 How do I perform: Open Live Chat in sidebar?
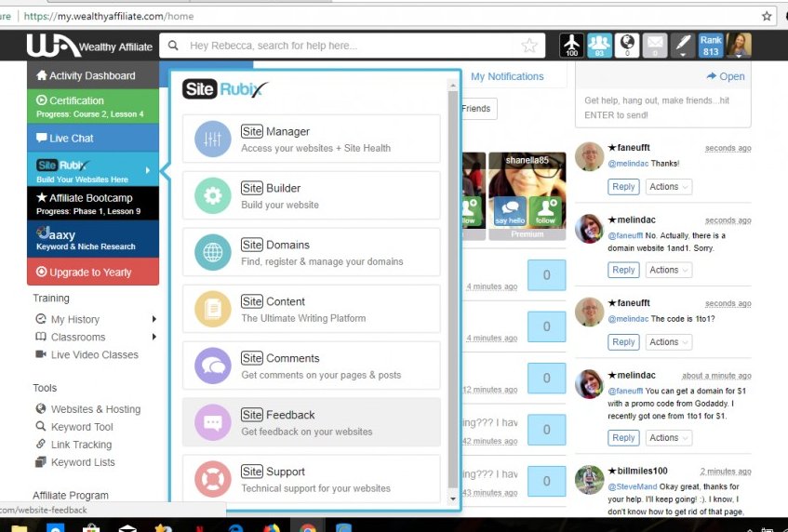[x=93, y=139]
